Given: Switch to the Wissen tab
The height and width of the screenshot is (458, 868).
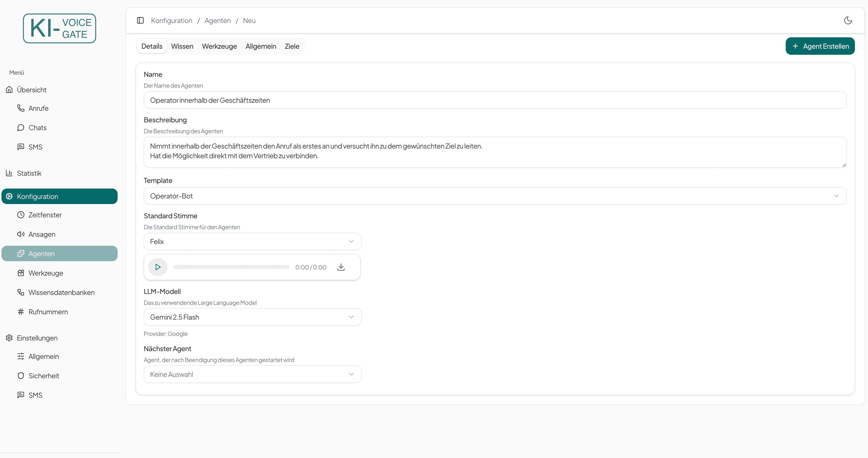Looking at the screenshot, I should pos(182,46).
